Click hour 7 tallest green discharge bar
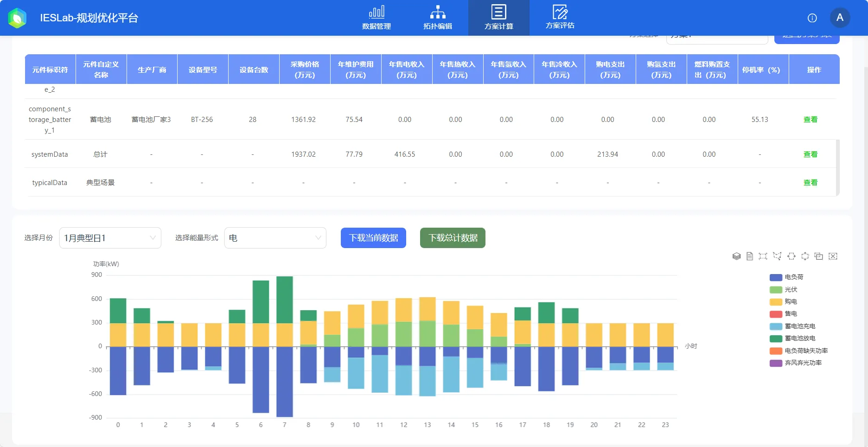Screen dimensions: 868x447 (x=285, y=300)
